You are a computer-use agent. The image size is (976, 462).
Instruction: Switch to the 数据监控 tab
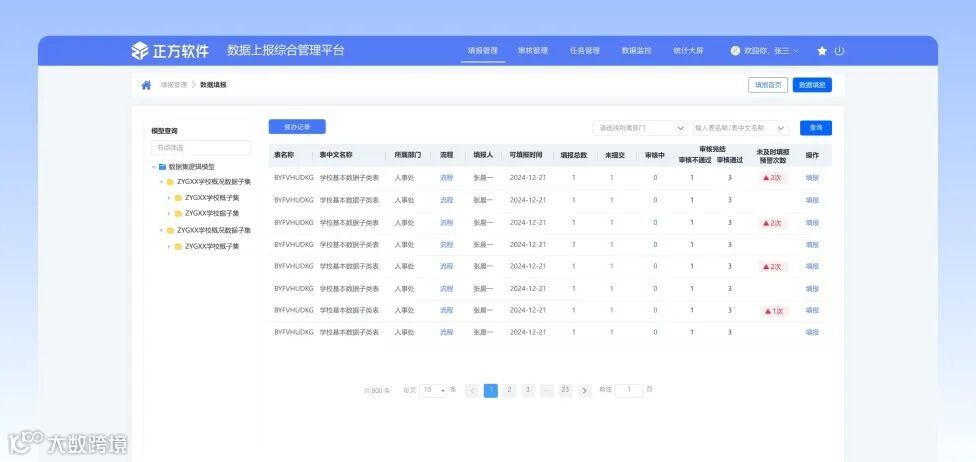[x=636, y=51]
